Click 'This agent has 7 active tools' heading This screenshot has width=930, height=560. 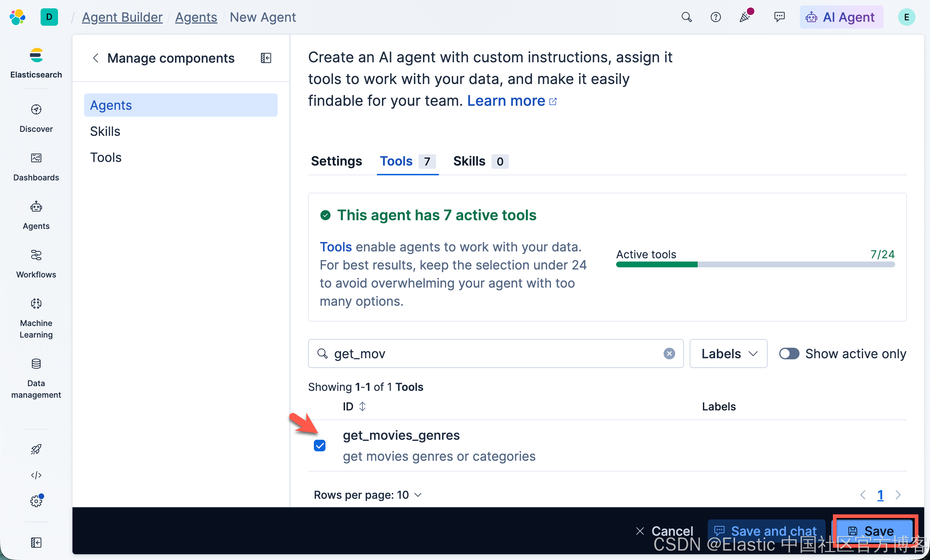[x=437, y=215]
